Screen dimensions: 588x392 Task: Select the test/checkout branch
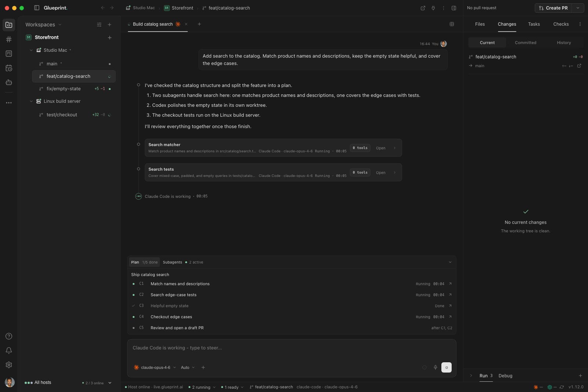click(x=74, y=115)
